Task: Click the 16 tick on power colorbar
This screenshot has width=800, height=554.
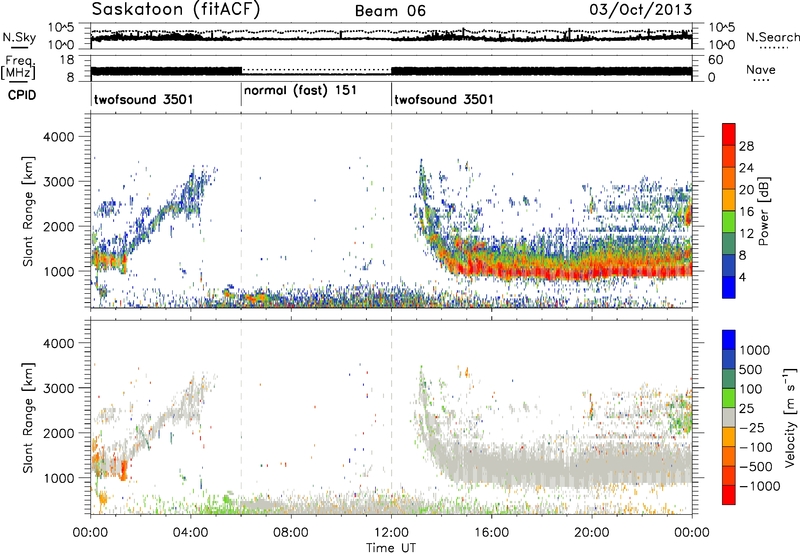Action: click(x=746, y=212)
